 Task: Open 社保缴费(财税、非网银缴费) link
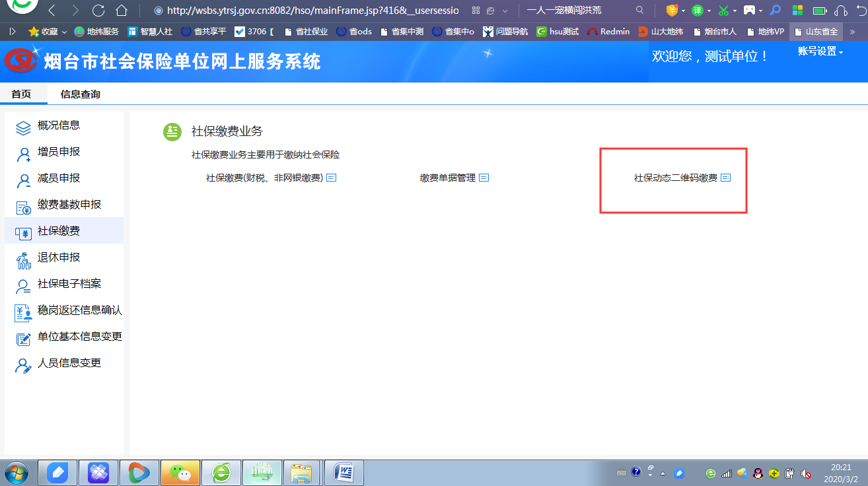(x=264, y=178)
